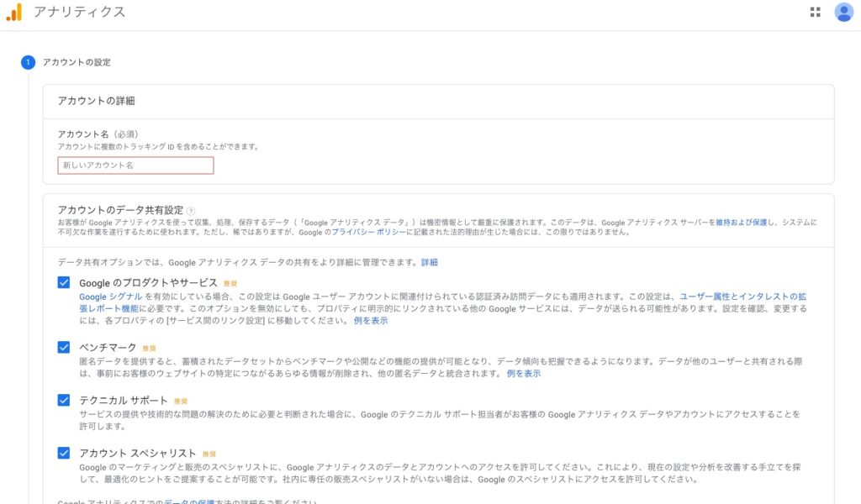Click the アカウントに複数のトラッキング ID hint text
This screenshot has height=504, width=861.
click(158, 147)
